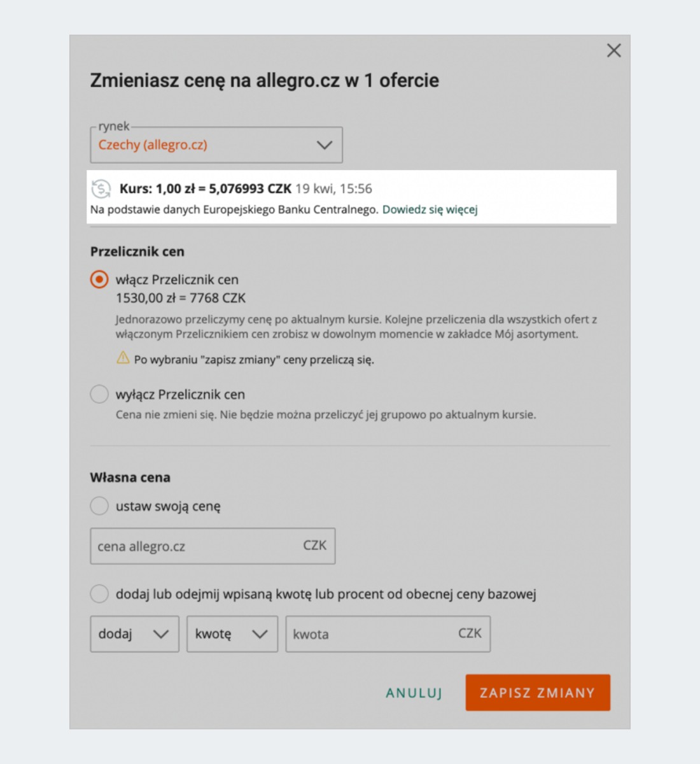Select wyłącz Przelicznik cen radio button

[x=99, y=395]
